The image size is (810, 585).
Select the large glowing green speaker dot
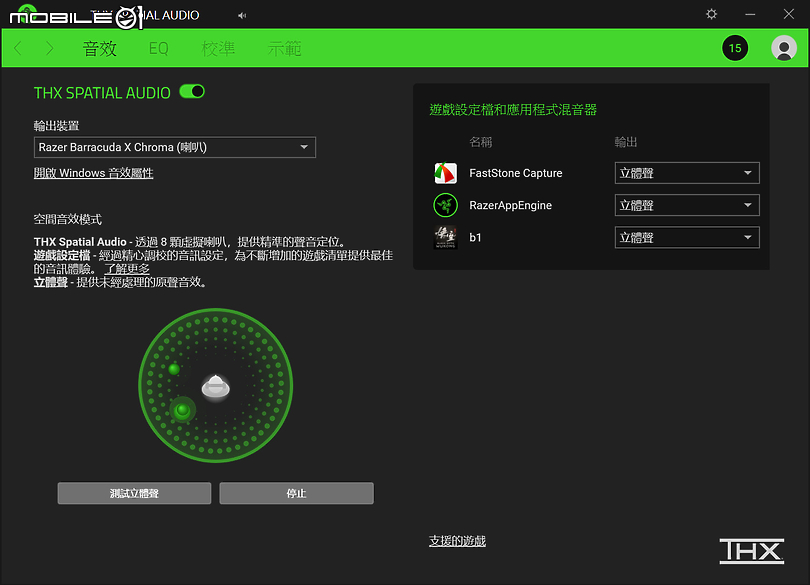coord(182,410)
